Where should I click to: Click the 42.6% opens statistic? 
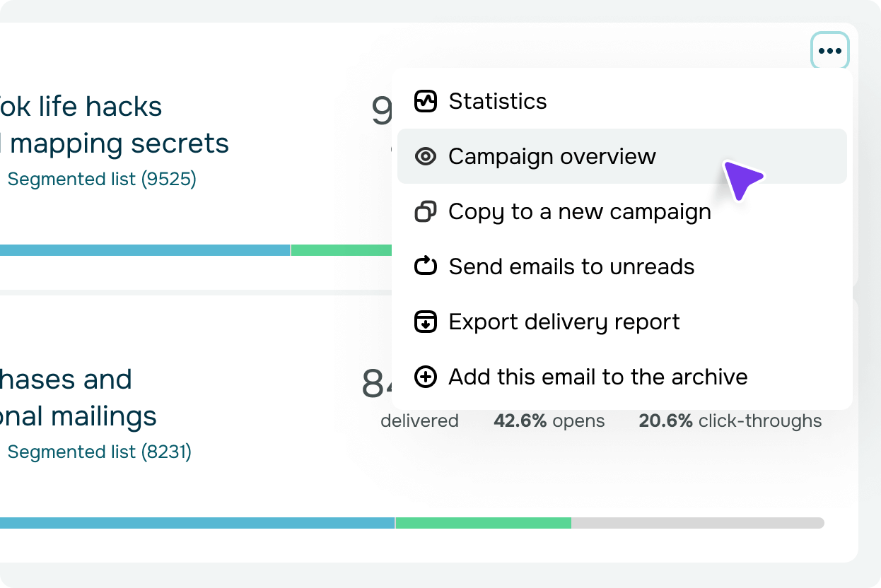(x=549, y=421)
